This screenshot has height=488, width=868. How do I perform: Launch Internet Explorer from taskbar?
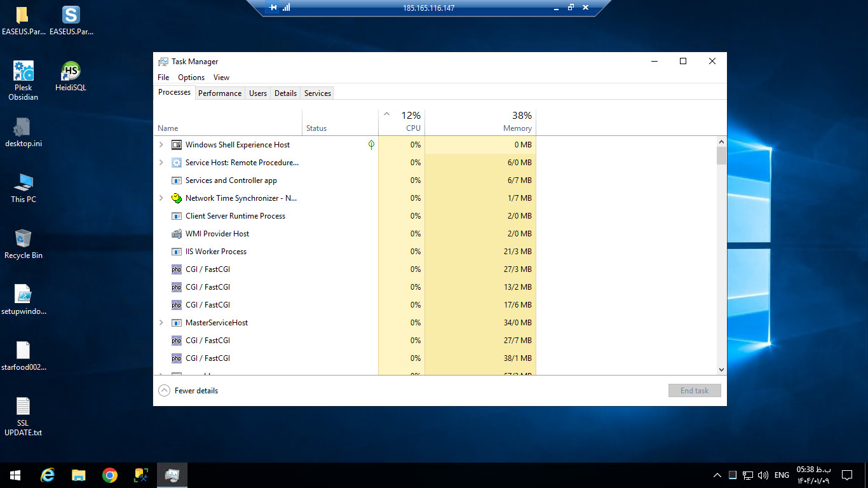pyautogui.click(x=47, y=475)
